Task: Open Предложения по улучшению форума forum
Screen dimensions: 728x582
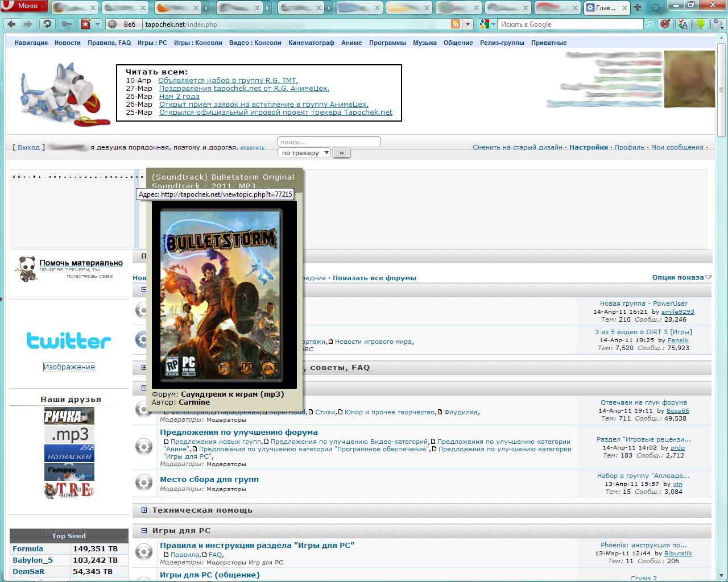Action: 238,433
